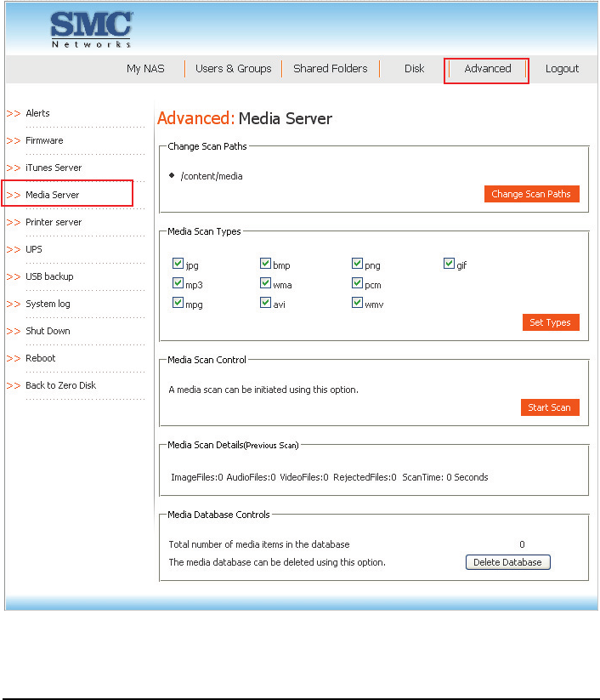The image size is (600, 700).
Task: Open Printer server settings
Action: pos(54,222)
